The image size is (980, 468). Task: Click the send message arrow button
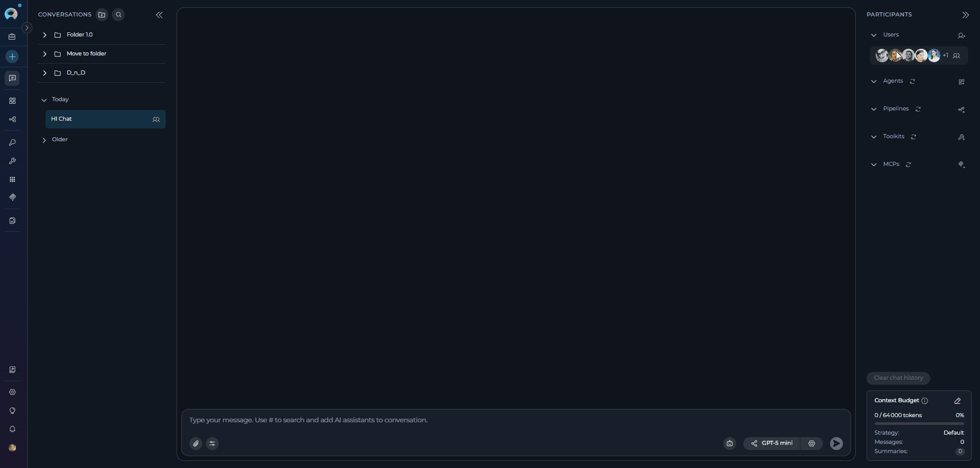point(836,443)
